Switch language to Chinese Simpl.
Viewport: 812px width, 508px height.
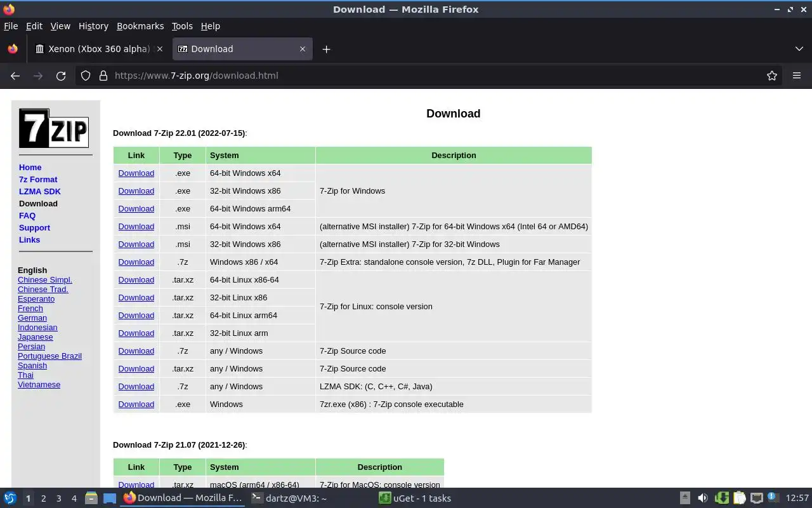click(x=45, y=280)
